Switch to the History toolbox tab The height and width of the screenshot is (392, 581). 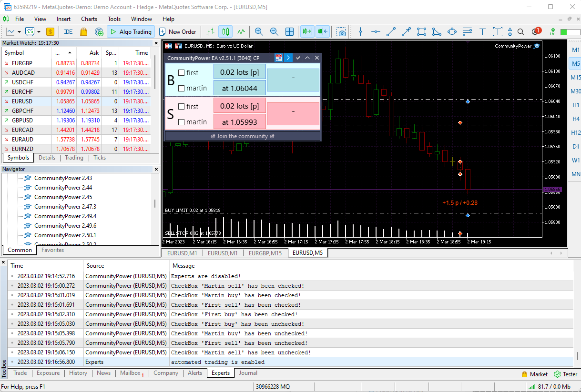(78, 373)
